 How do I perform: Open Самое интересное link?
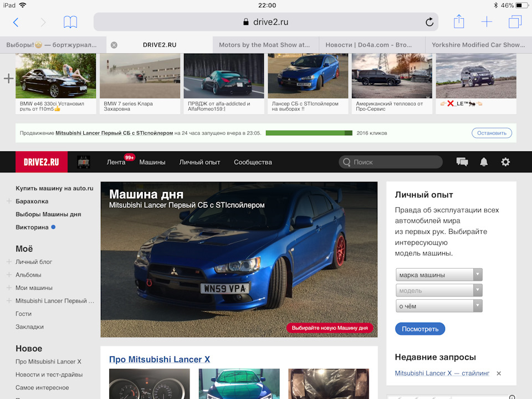42,387
